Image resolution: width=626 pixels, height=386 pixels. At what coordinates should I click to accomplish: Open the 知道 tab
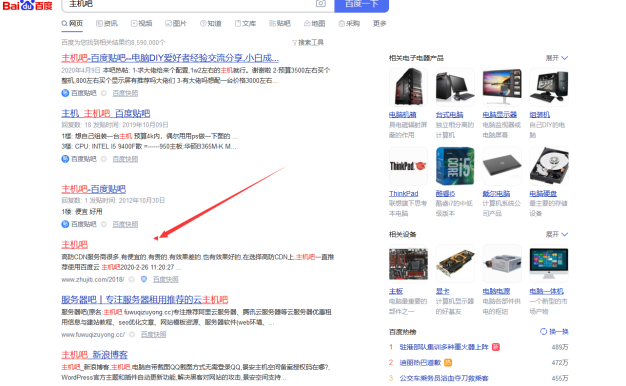coord(210,24)
